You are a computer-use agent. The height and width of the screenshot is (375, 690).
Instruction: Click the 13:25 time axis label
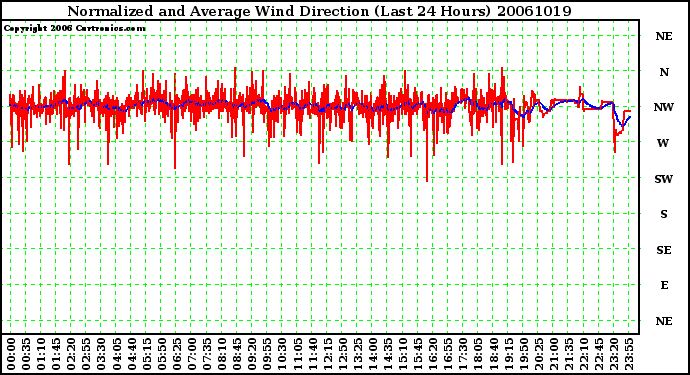point(357,354)
